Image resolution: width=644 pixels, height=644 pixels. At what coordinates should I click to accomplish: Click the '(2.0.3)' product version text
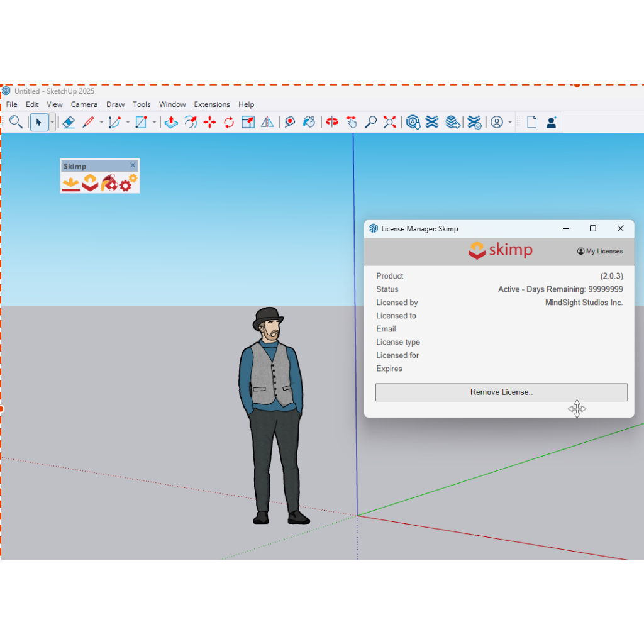[611, 276]
